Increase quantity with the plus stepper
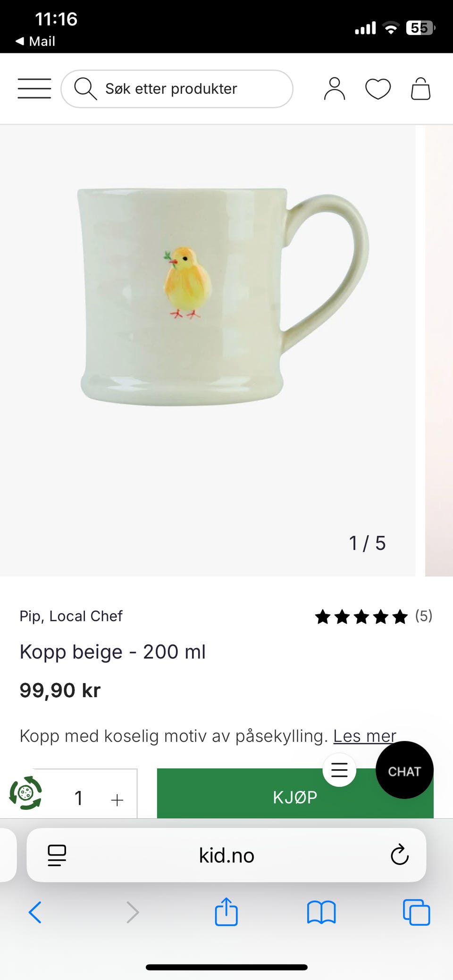The image size is (453, 980). coord(117,799)
